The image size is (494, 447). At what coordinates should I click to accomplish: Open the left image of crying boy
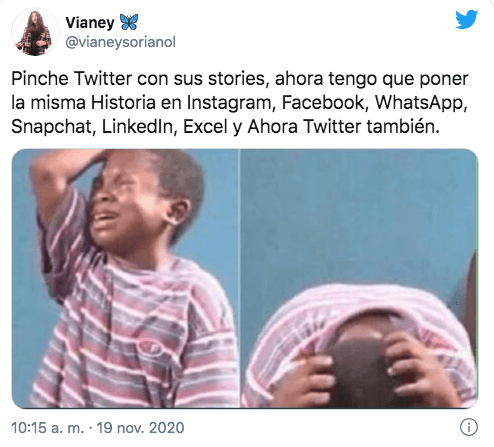point(126,278)
